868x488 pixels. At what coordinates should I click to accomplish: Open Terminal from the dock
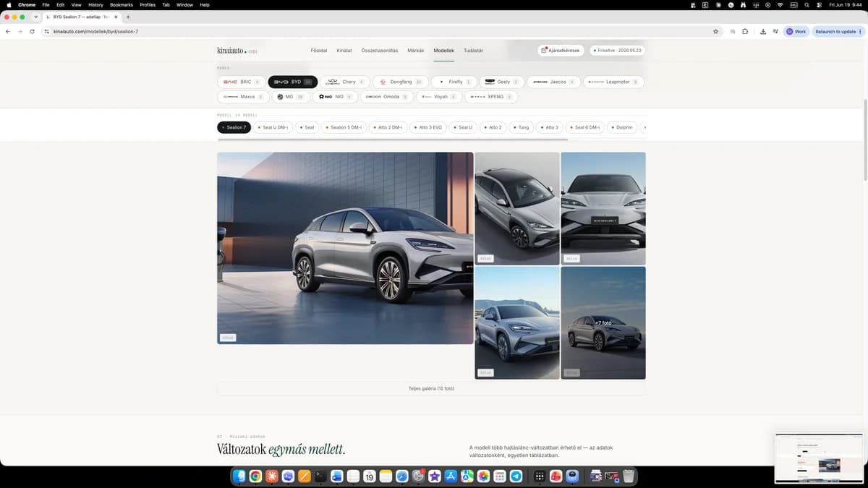(x=321, y=476)
